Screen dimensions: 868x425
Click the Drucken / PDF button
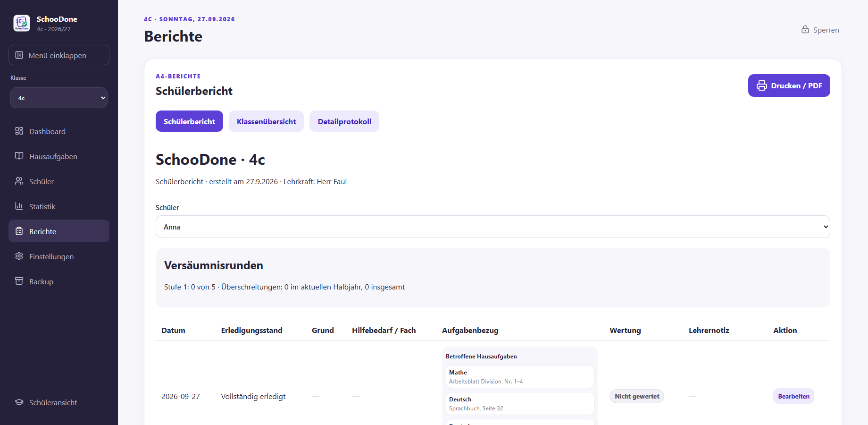point(789,85)
